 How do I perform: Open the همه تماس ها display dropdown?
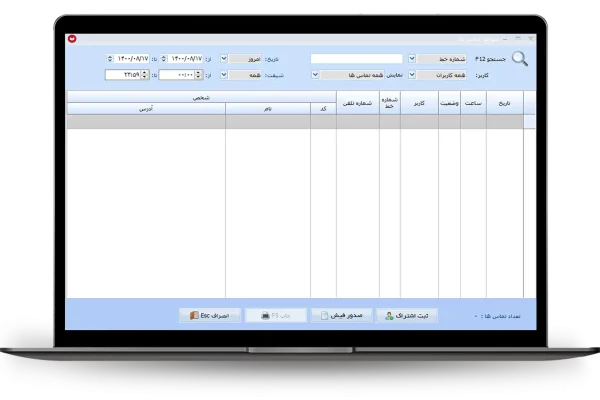tap(315, 75)
